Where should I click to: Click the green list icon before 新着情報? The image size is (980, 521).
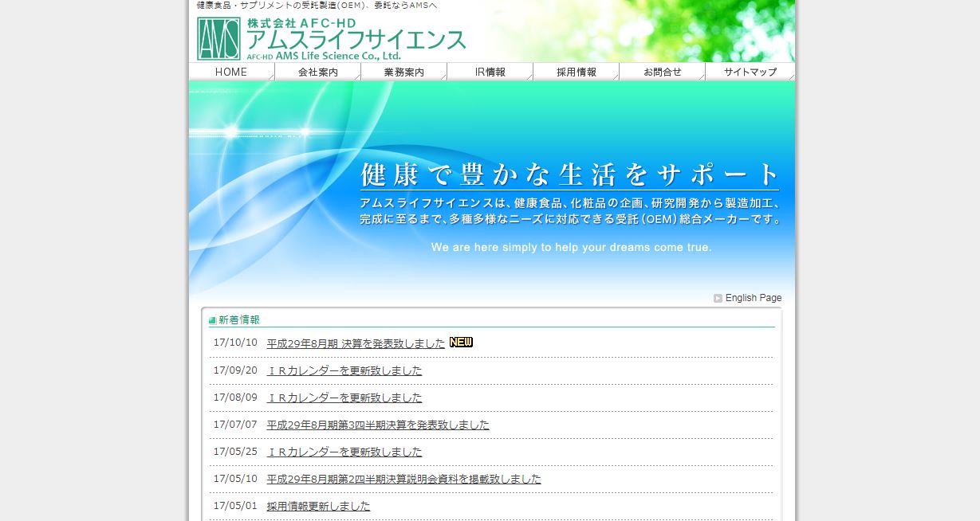tap(211, 319)
